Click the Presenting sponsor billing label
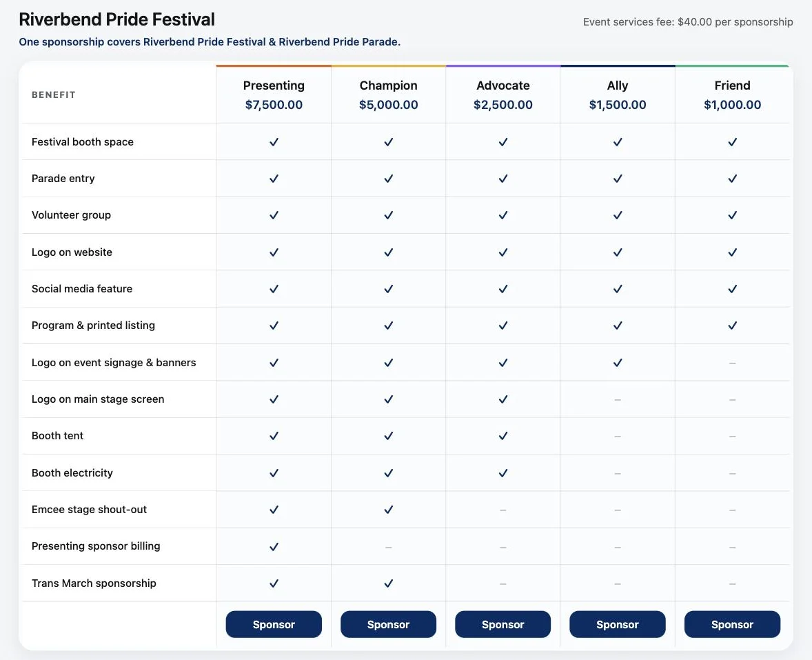 tap(96, 546)
